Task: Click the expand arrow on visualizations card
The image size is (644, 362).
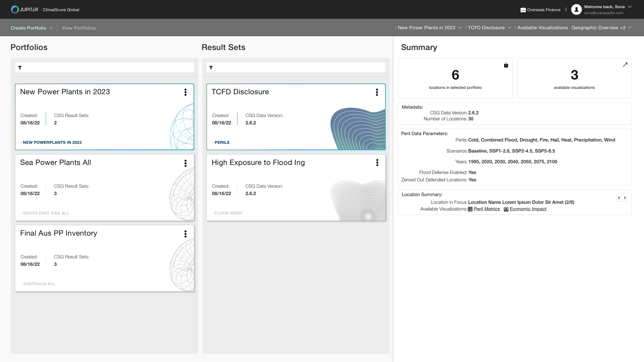Action: (x=625, y=65)
